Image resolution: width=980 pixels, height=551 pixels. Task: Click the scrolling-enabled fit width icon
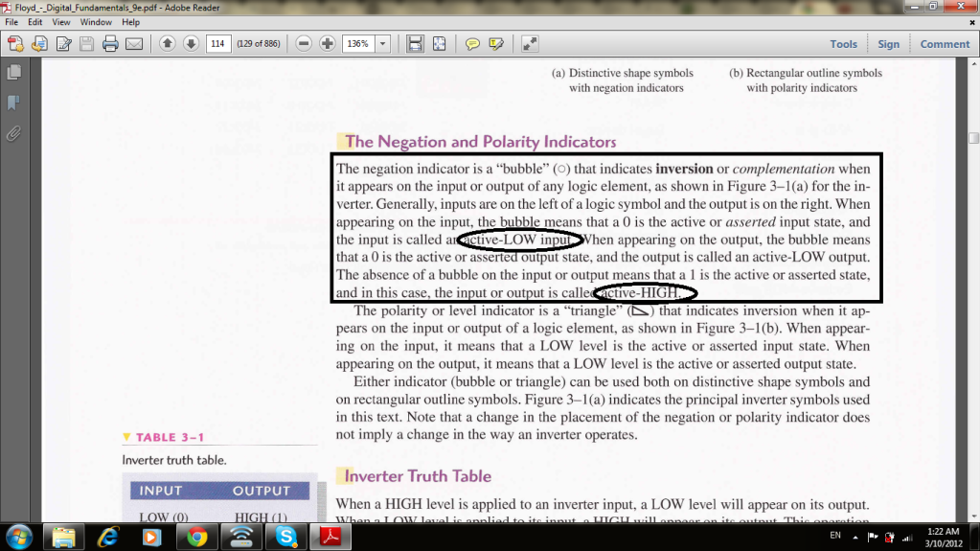tap(415, 43)
